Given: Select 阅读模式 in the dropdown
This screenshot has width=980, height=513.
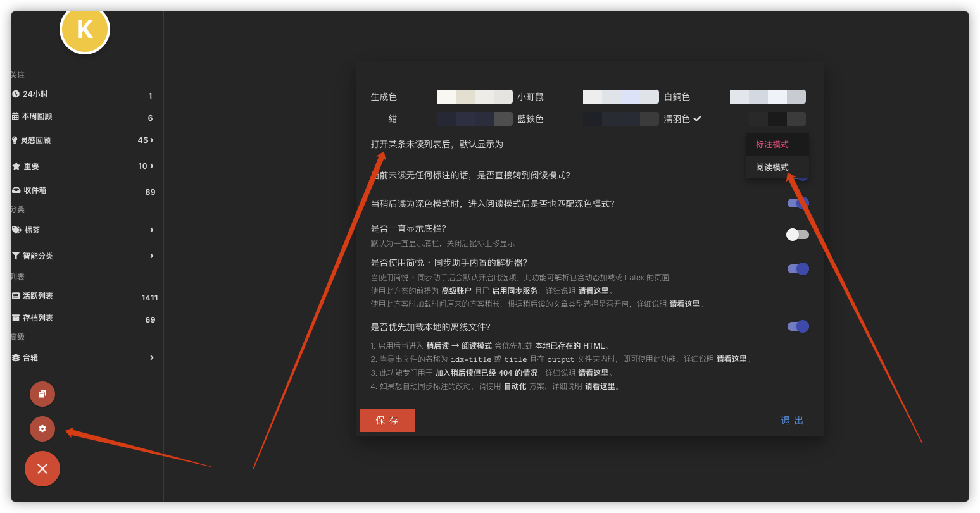Looking at the screenshot, I should [x=777, y=168].
